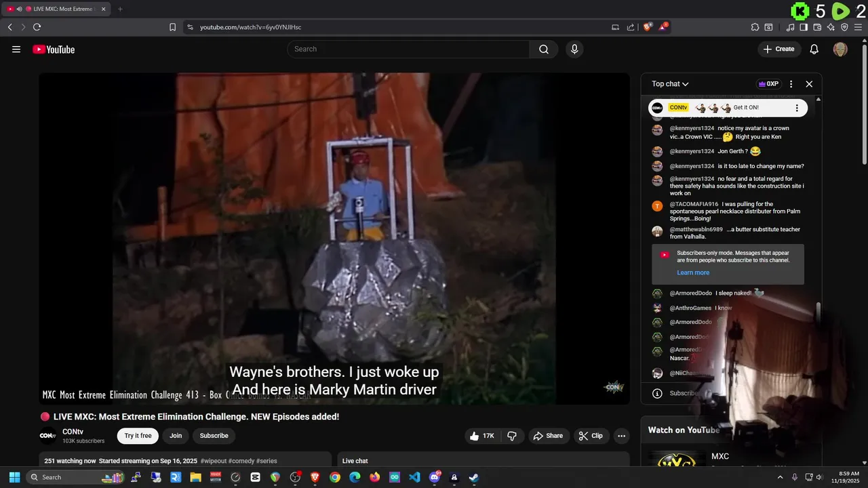Share the video

548,436
